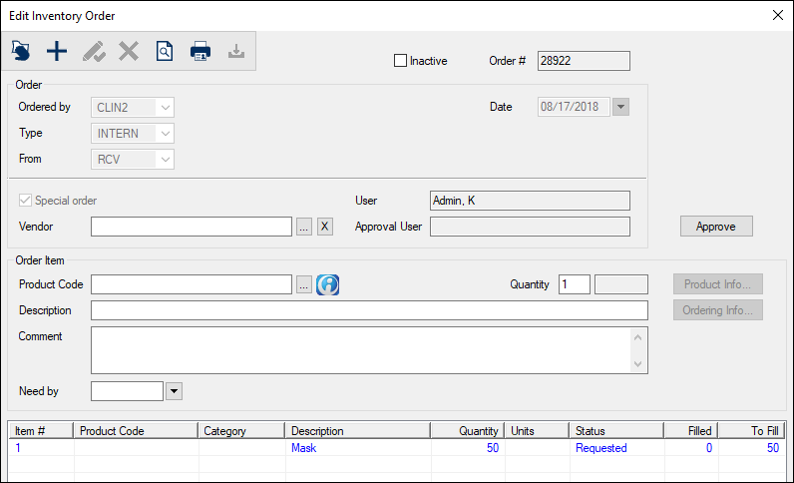Expand the Type dropdown showing INTERN
The image size is (794, 483).
point(165,133)
